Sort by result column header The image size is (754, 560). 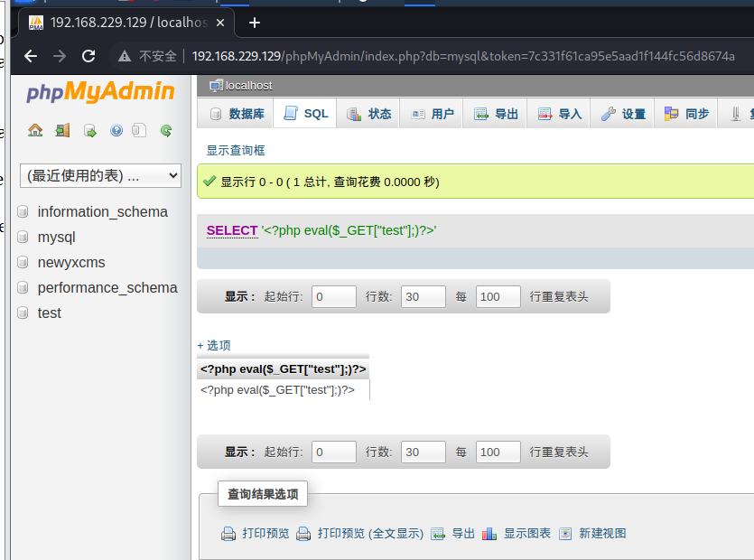284,369
